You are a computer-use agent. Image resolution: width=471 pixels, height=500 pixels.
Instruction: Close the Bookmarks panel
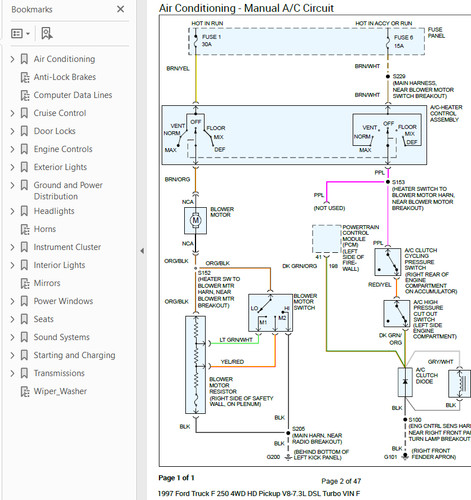point(121,9)
